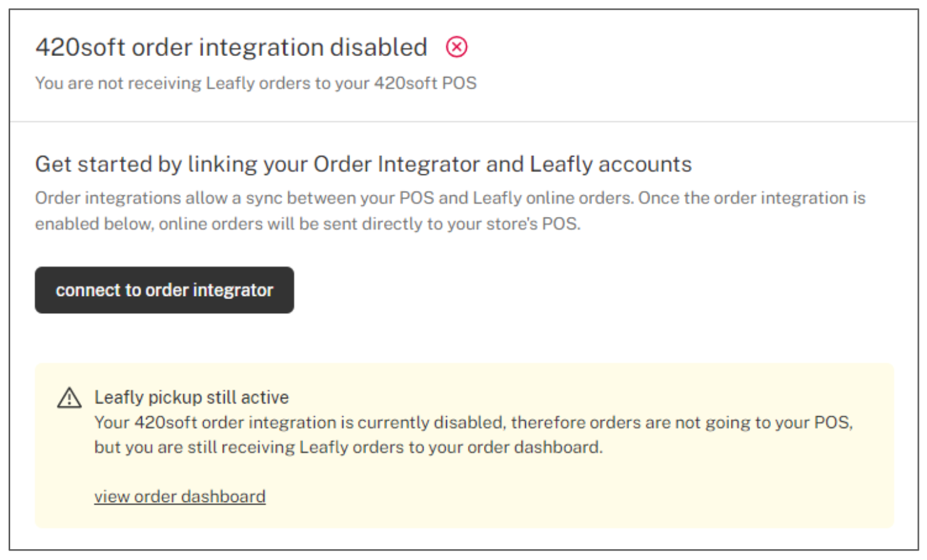Click 'Your 420soft order integration is currently disabled' text
Screen dimensions: 927x560
point(299,423)
